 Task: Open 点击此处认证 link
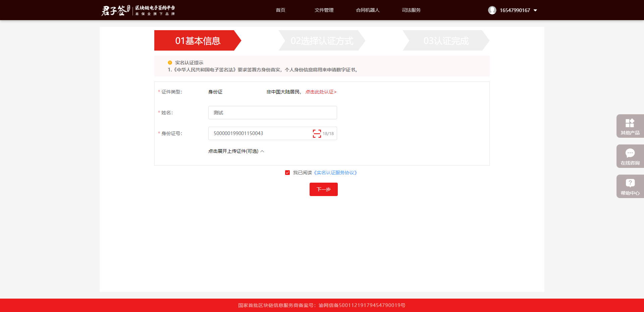[x=321, y=92]
